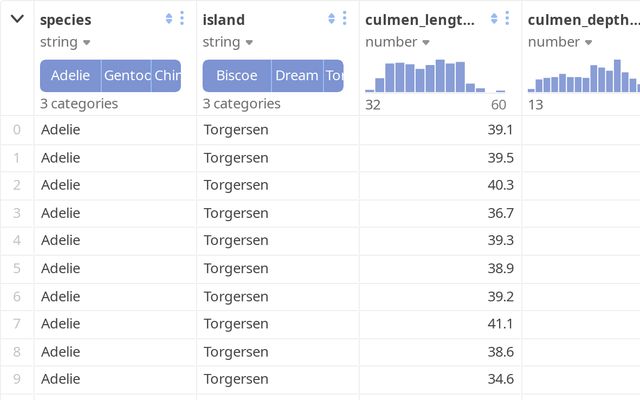Select the Biscoe island chip

(x=236, y=76)
